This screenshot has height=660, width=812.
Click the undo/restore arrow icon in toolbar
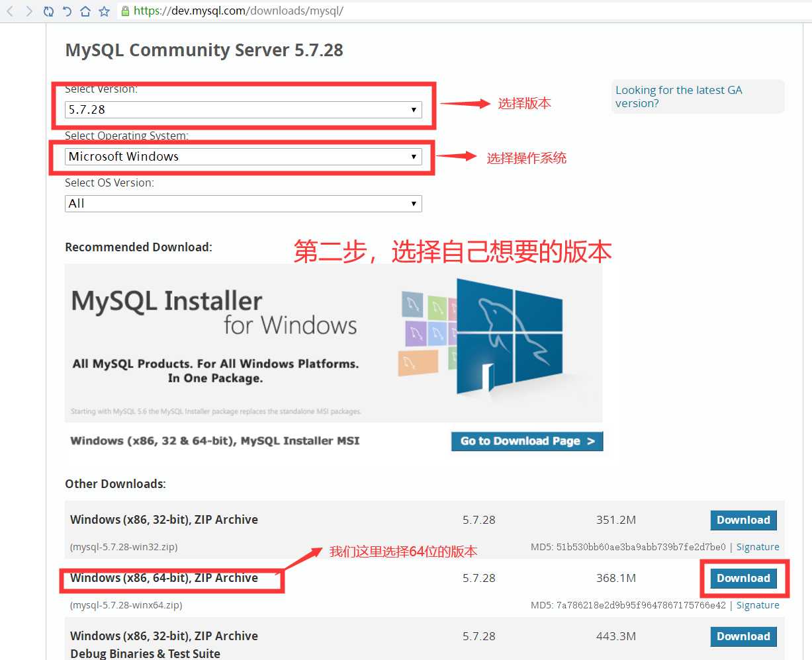click(x=66, y=11)
